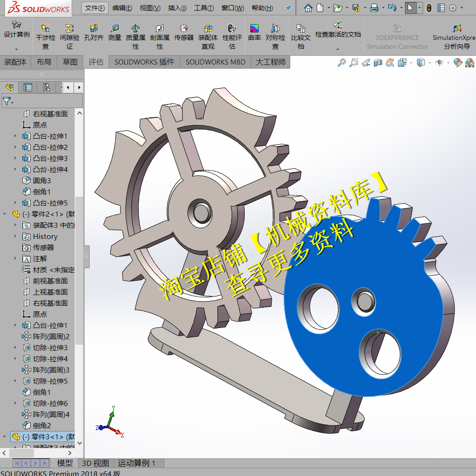This screenshot has width=476, height=476.
Task: Switch to the 草图 ribbon tab
Action: coord(70,62)
